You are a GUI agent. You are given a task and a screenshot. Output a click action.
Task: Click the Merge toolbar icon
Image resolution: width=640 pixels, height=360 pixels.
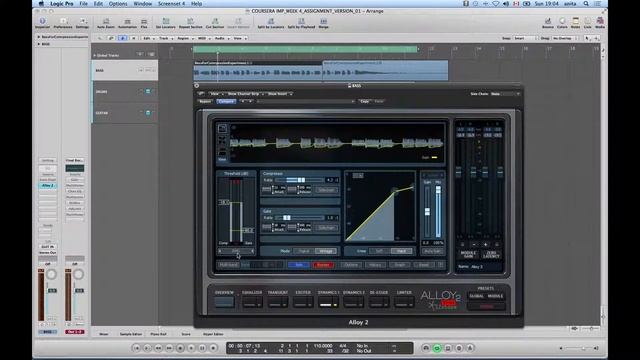[x=323, y=22]
